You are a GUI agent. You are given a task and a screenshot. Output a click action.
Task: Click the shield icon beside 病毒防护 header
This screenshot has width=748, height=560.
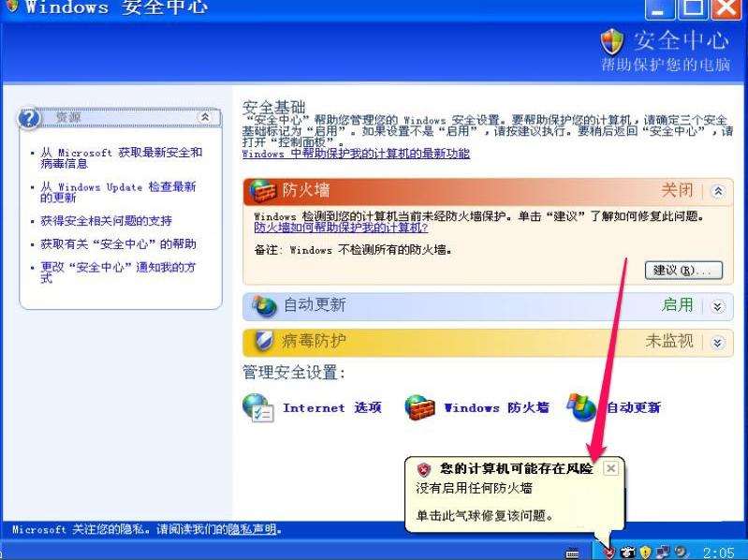pos(263,342)
